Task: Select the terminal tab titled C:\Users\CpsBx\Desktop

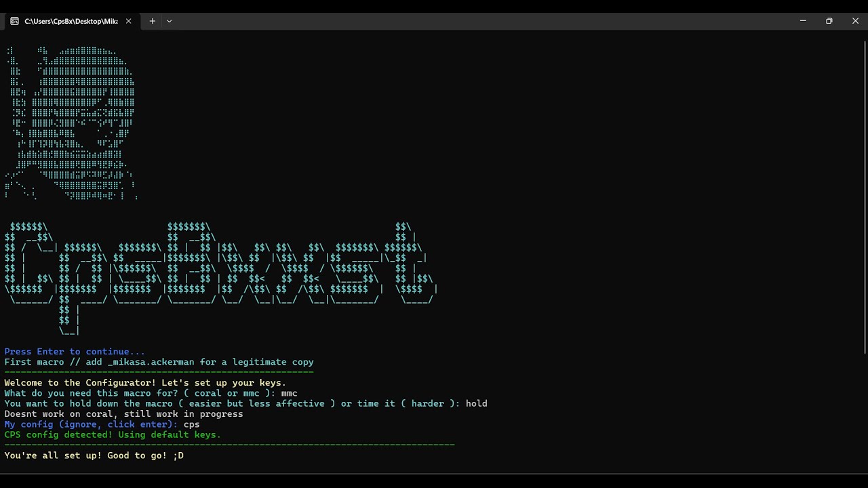Action: coord(71,21)
